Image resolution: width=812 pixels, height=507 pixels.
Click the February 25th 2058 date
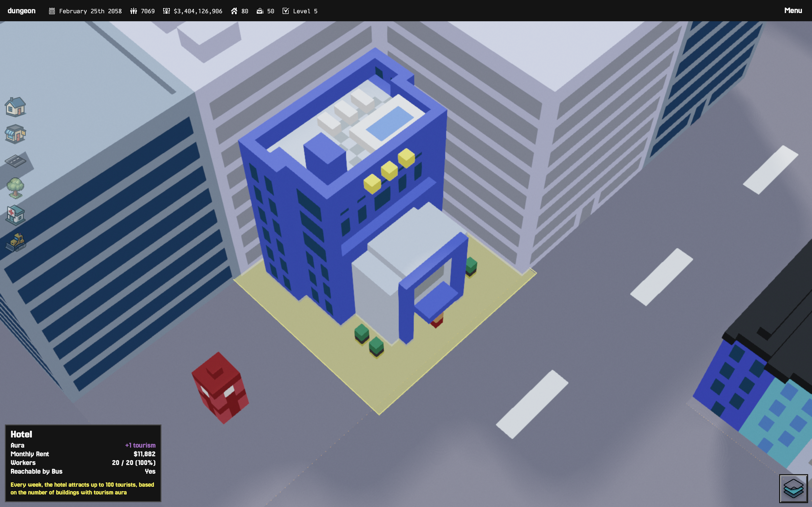(x=90, y=11)
